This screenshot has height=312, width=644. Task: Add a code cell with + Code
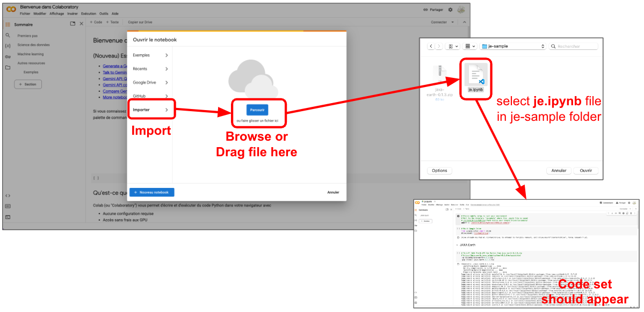click(x=96, y=22)
